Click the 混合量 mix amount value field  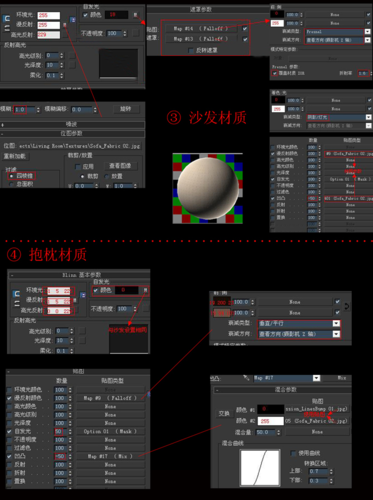(266, 432)
